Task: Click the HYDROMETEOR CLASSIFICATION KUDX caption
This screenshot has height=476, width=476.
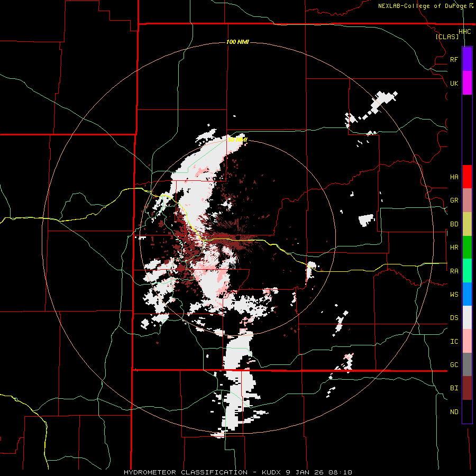Action: coord(237,472)
